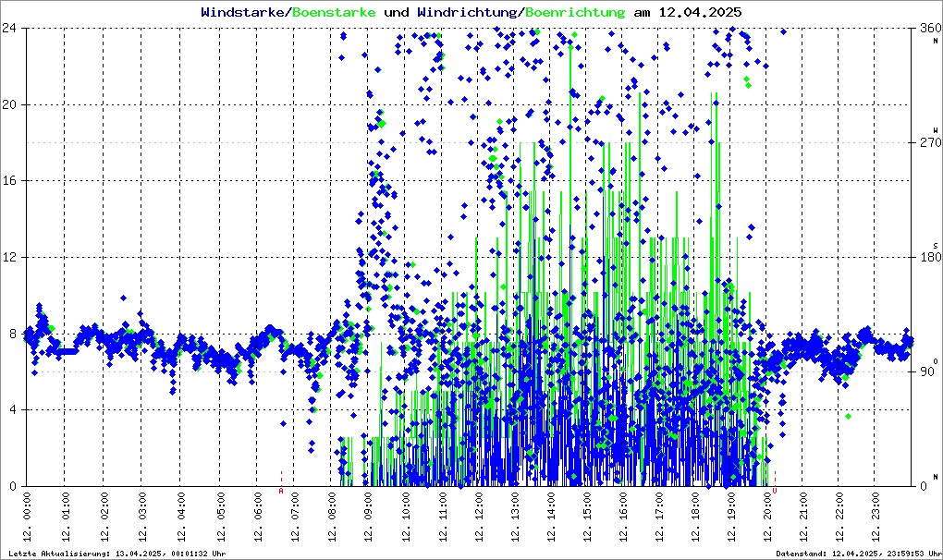Click the right-axis direction value 360
Image resolution: width=943 pixels, height=560 pixels.
(x=931, y=28)
